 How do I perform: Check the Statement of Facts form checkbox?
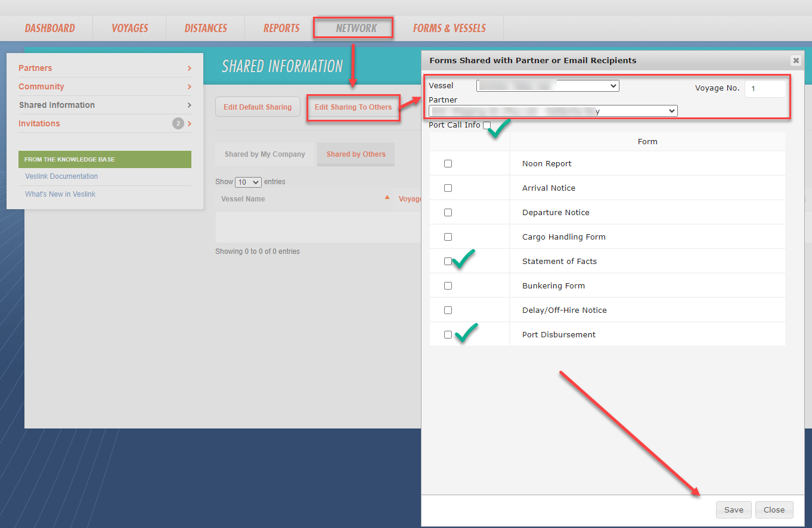[x=448, y=261]
